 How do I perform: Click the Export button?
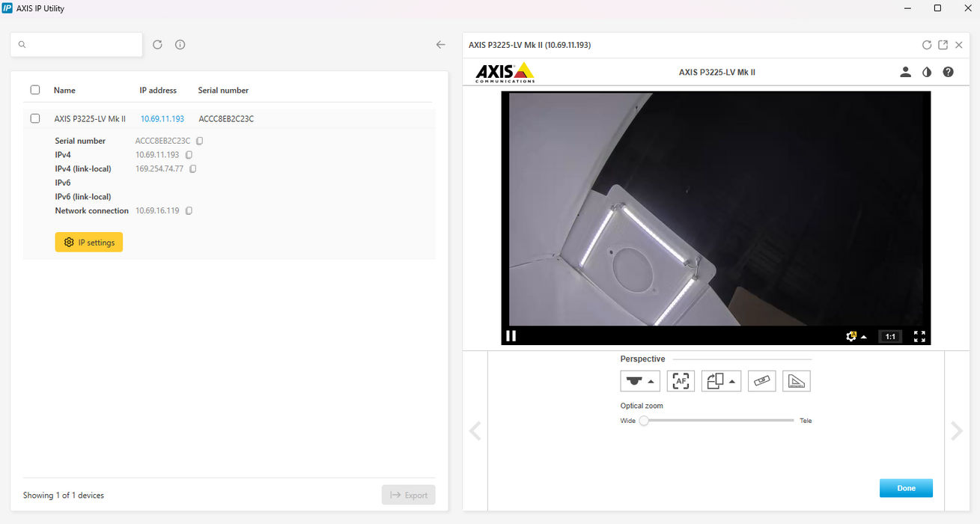pos(409,495)
